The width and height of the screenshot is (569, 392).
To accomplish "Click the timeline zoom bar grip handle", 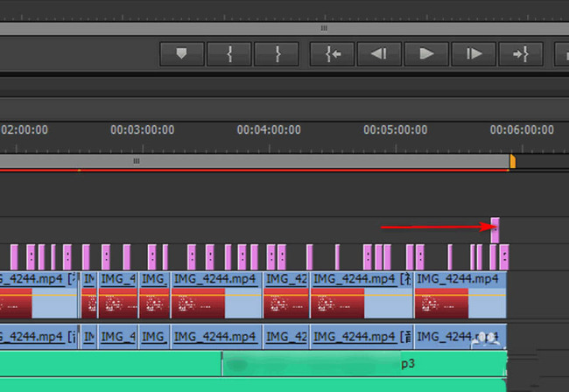I will pyautogui.click(x=137, y=161).
